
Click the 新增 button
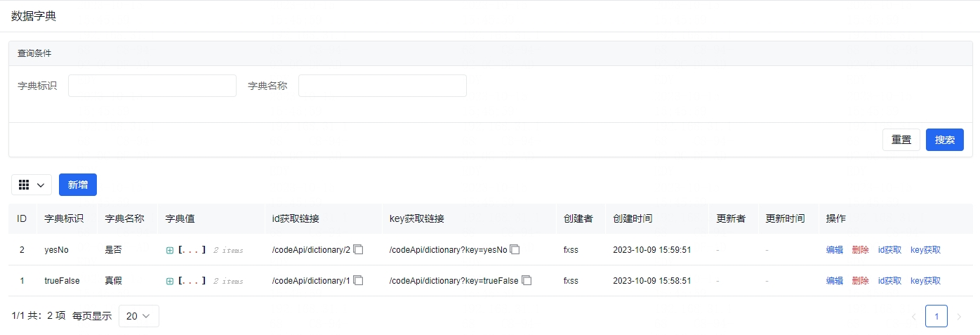click(x=78, y=185)
